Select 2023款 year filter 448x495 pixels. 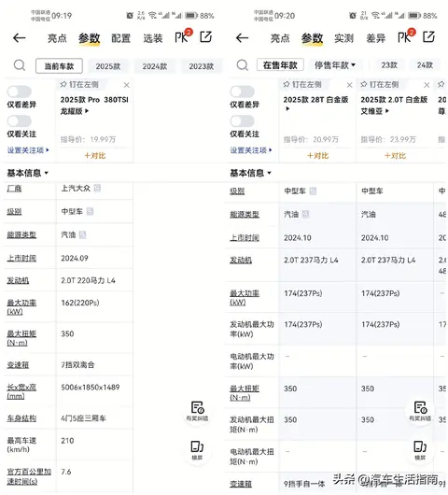[202, 66]
